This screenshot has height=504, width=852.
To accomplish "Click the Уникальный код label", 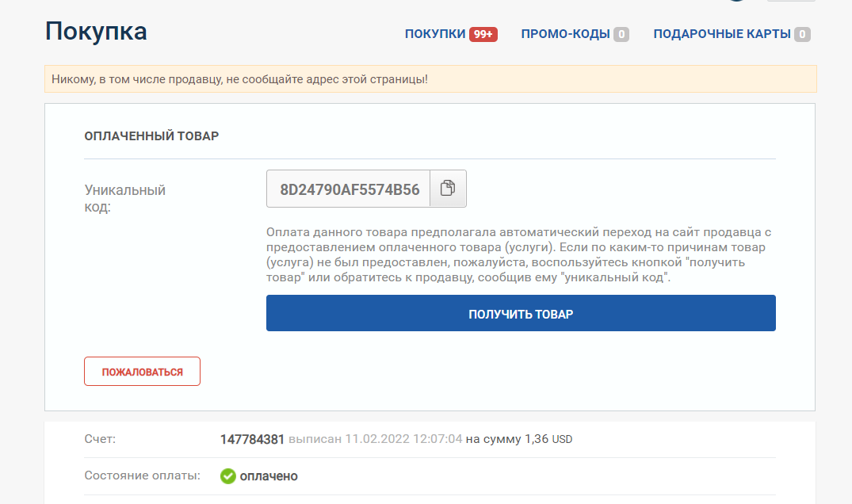I will coord(124,199).
